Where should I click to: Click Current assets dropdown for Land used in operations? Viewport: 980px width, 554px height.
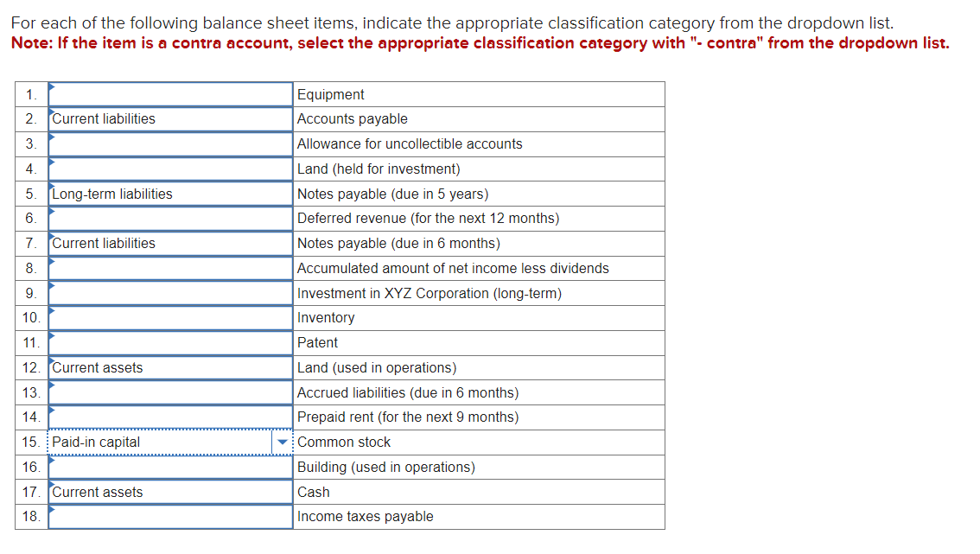(x=169, y=367)
